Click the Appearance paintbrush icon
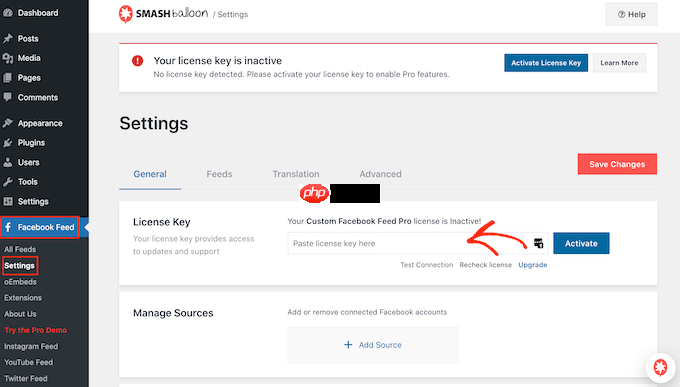 pyautogui.click(x=7, y=123)
